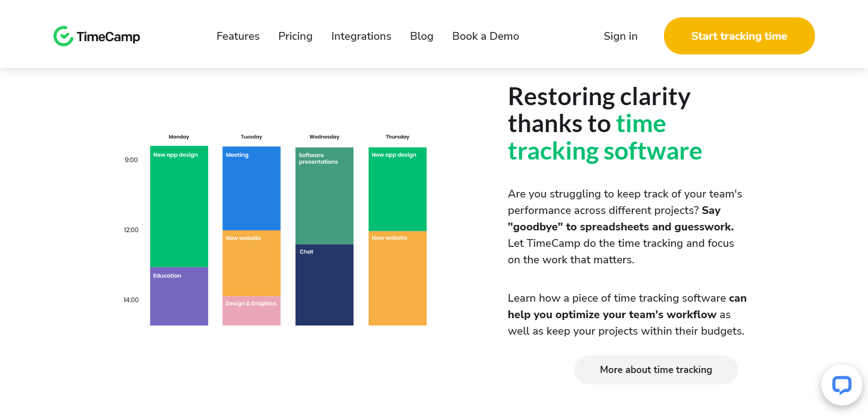Visit the Blog link
The image size is (868, 416).
click(x=421, y=36)
